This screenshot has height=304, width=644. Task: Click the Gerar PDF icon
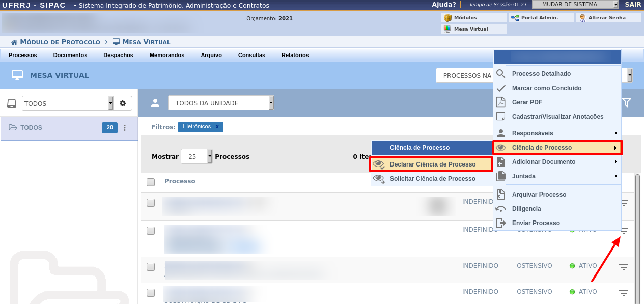(x=501, y=102)
